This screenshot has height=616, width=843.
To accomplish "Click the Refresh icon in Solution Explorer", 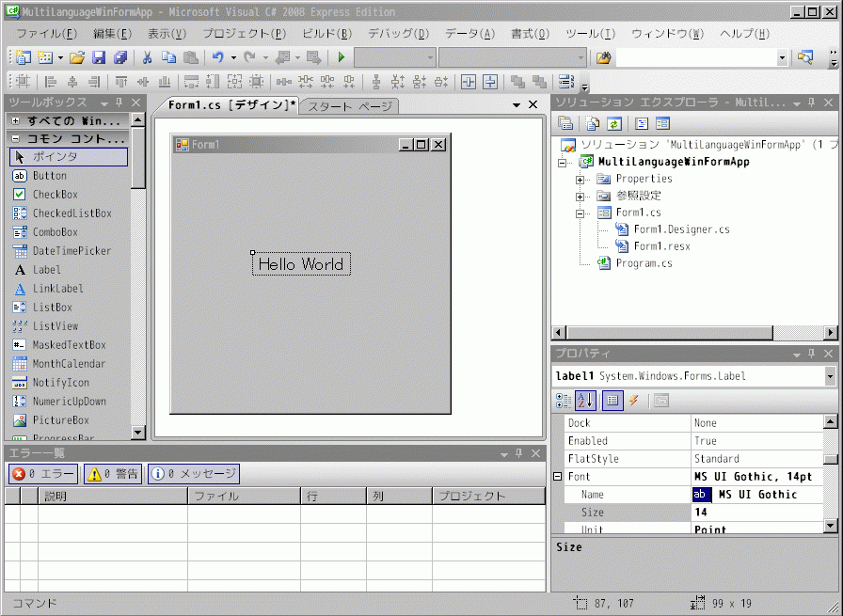I will click(x=614, y=123).
